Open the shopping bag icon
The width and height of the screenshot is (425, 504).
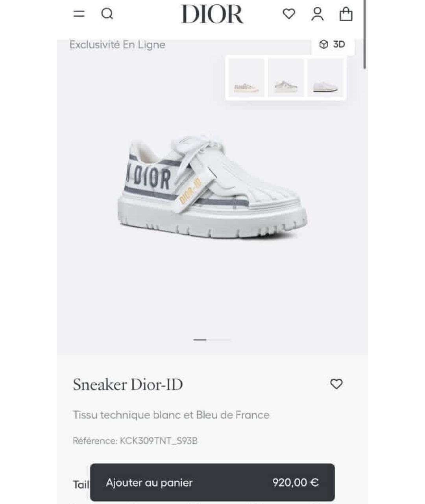point(346,14)
